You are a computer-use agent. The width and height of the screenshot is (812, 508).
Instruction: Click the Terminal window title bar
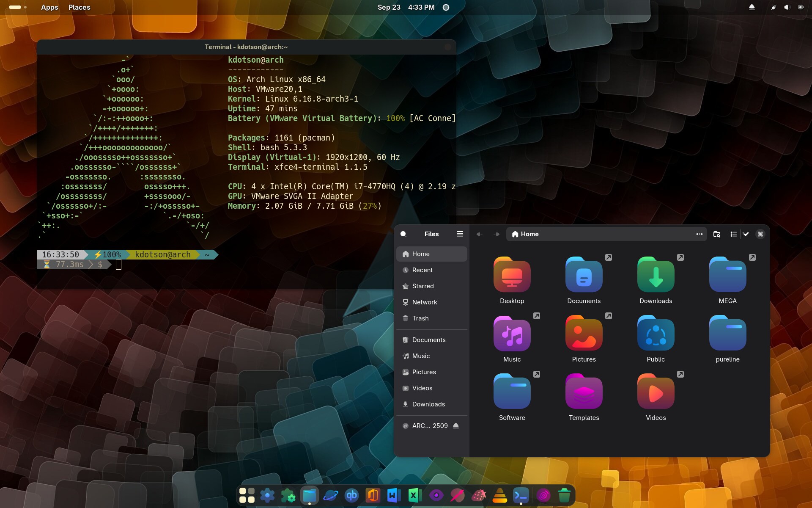coord(246,47)
